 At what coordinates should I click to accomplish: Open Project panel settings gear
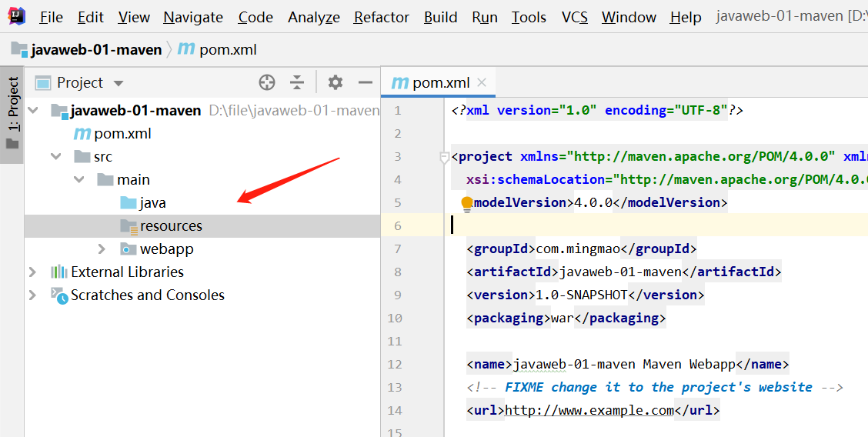pos(335,82)
